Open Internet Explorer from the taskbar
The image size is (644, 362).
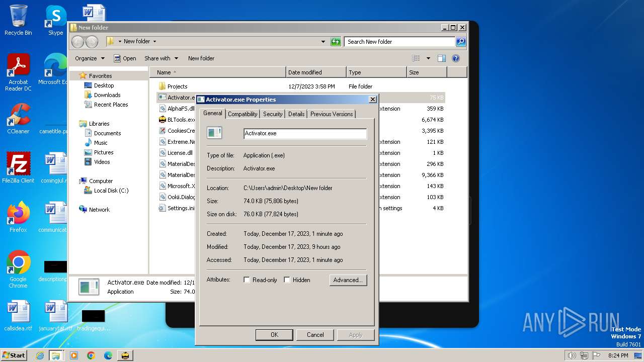point(40,355)
